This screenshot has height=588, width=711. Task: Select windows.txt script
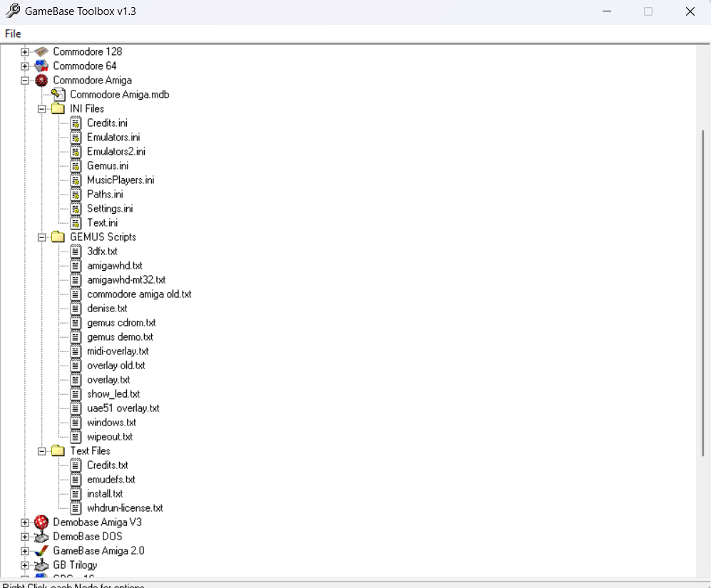(111, 423)
